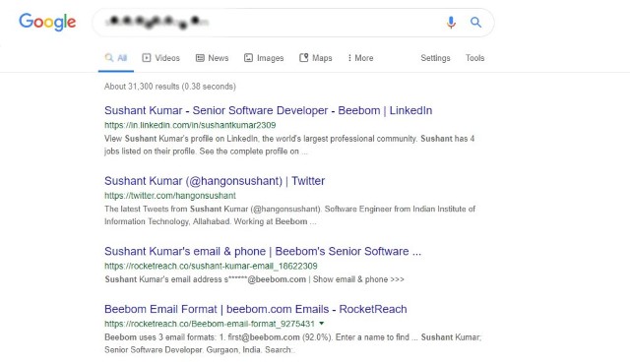630x364 pixels.
Task: Expand the arrow beside the Beebom-email-format URL
Action: click(x=322, y=323)
